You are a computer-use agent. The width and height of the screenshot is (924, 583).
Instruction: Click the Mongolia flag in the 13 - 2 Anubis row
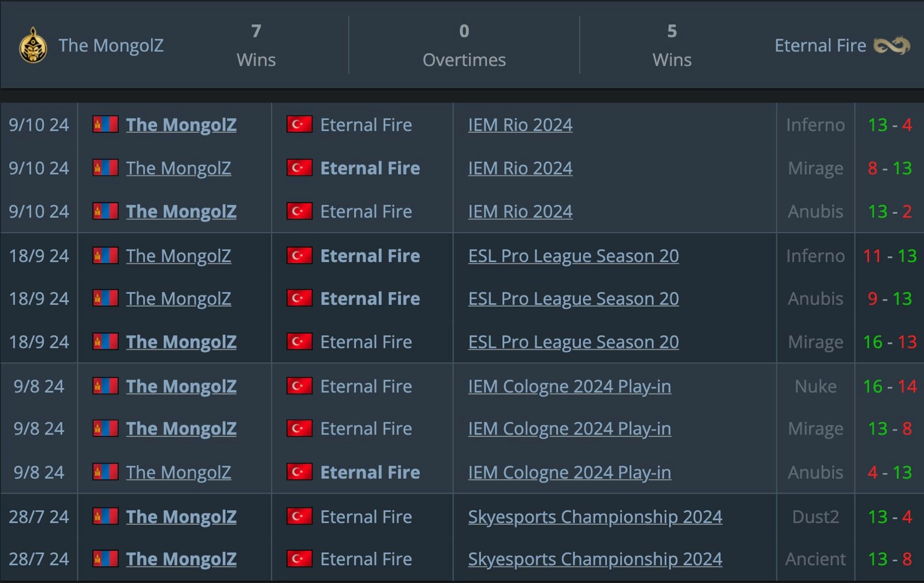pyautogui.click(x=106, y=211)
